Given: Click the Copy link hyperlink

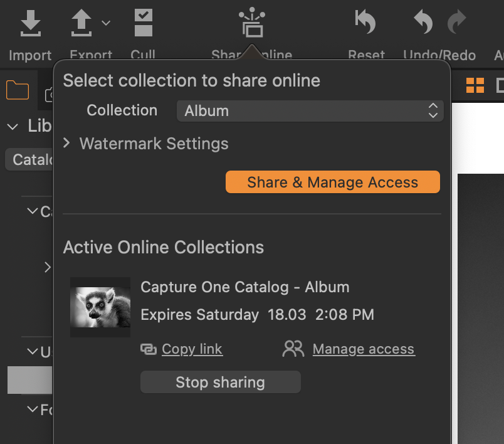Looking at the screenshot, I should [192, 349].
